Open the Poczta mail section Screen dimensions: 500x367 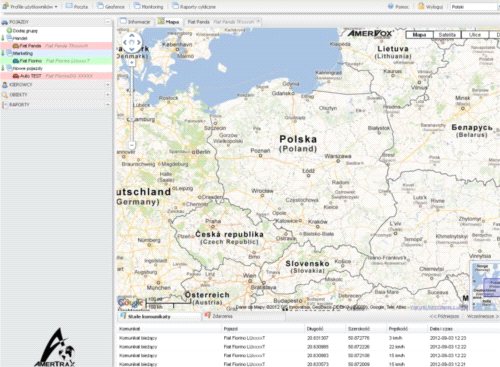pyautogui.click(x=77, y=6)
